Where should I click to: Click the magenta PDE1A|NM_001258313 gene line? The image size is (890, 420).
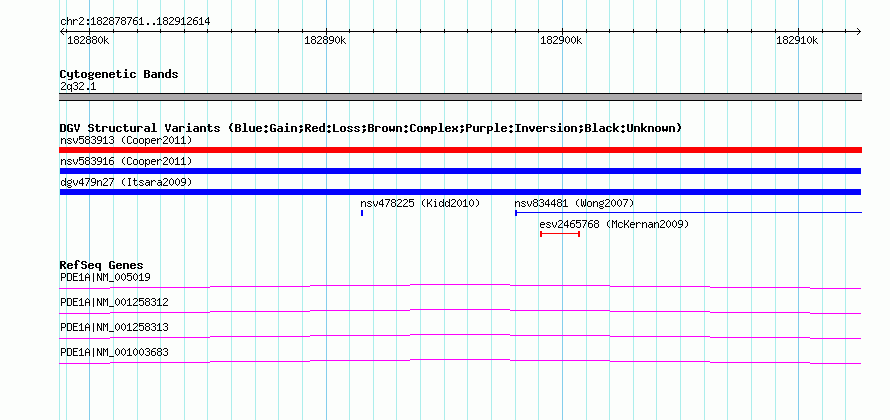pyautogui.click(x=460, y=336)
